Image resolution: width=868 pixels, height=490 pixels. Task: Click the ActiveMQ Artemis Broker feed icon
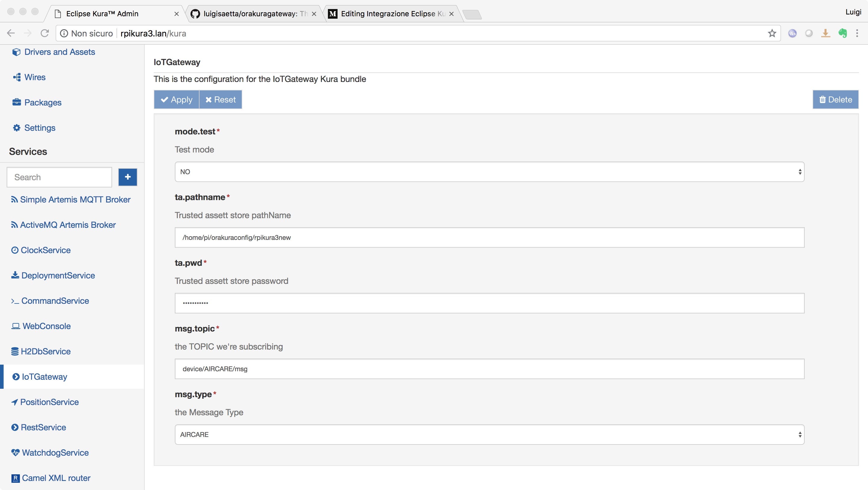tap(14, 225)
